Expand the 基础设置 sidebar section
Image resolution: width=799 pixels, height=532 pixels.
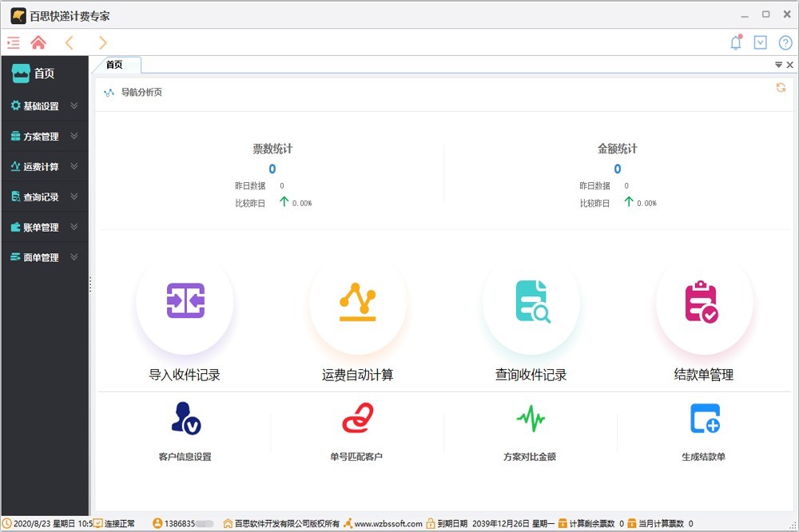[x=44, y=105]
